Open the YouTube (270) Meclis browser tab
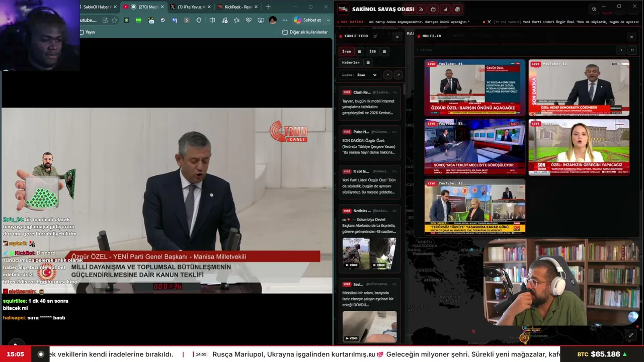 click(x=143, y=7)
